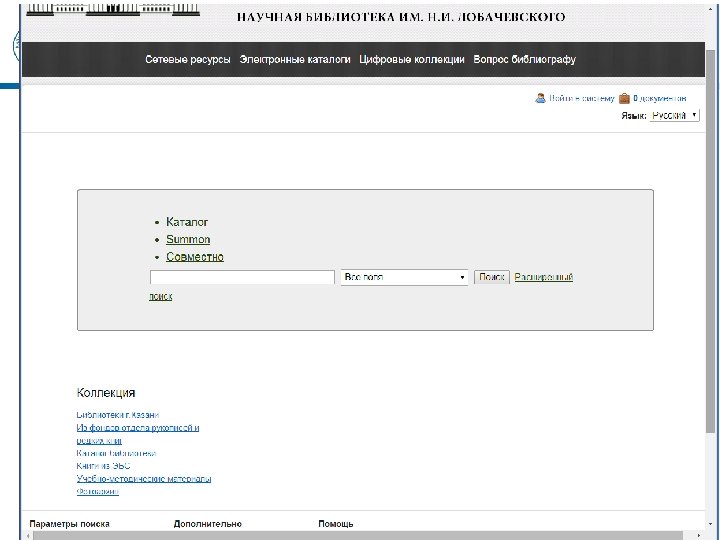Click the scroll right arrow of horizontal scrollbar

[698, 535]
